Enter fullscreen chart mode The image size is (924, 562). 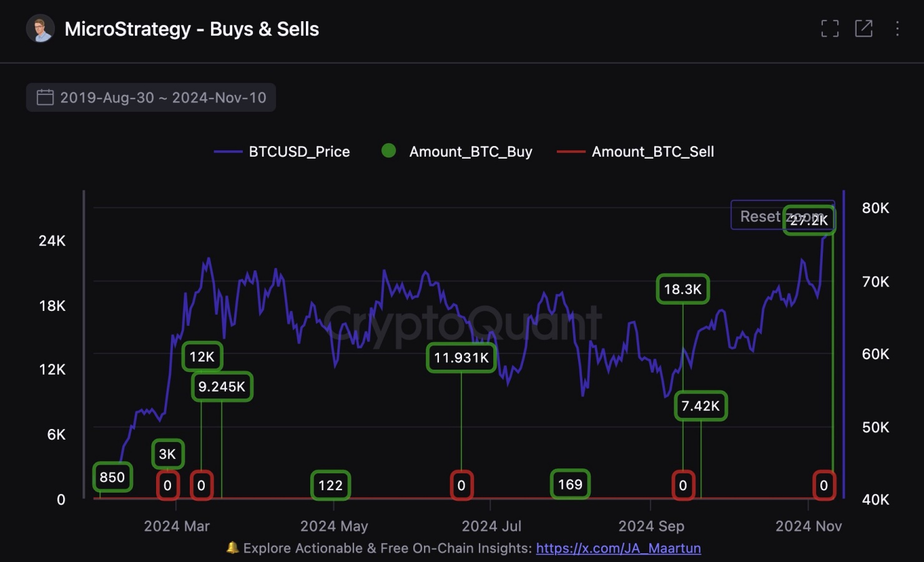(830, 28)
